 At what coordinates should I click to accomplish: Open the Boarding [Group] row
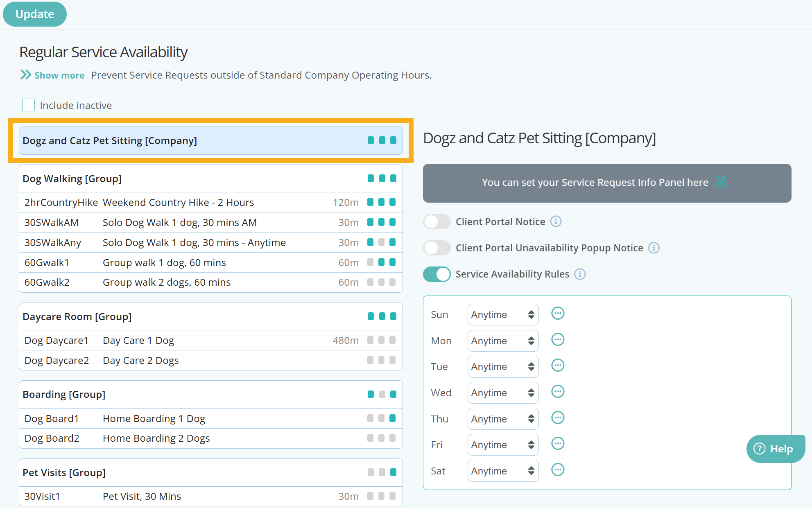pyautogui.click(x=211, y=394)
